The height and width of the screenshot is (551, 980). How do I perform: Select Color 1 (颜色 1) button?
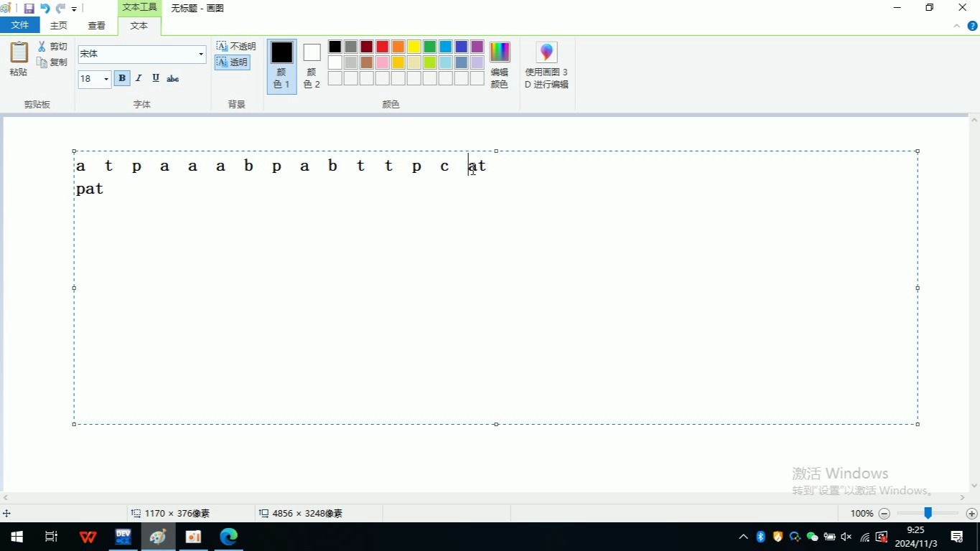click(281, 66)
